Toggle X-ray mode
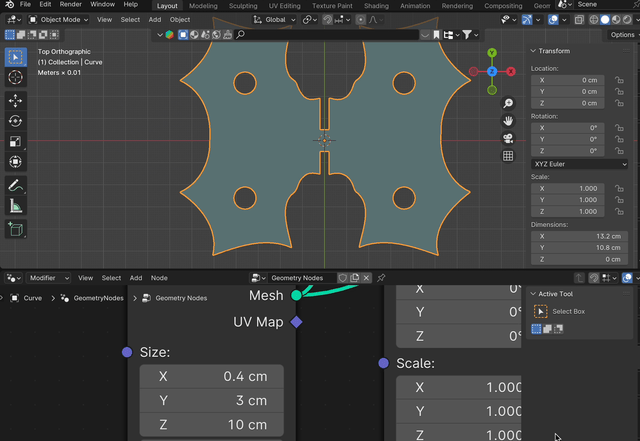This screenshot has height=441, width=640. (579, 20)
